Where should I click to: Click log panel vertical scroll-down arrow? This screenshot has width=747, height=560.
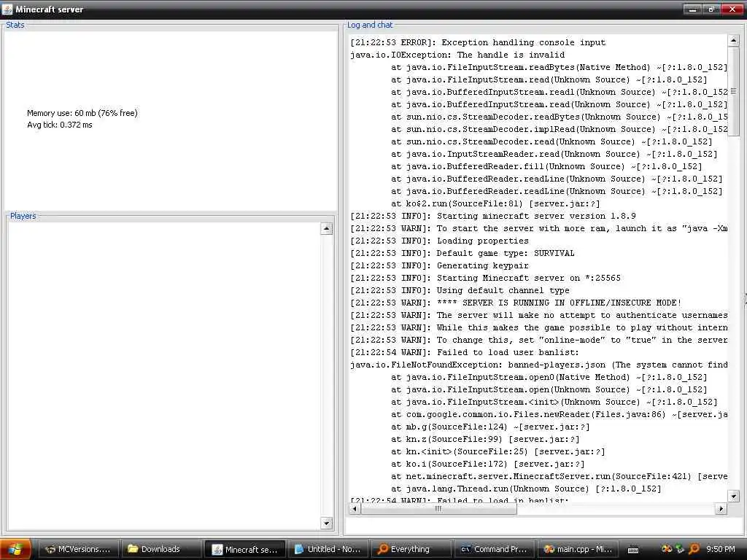coord(734,496)
